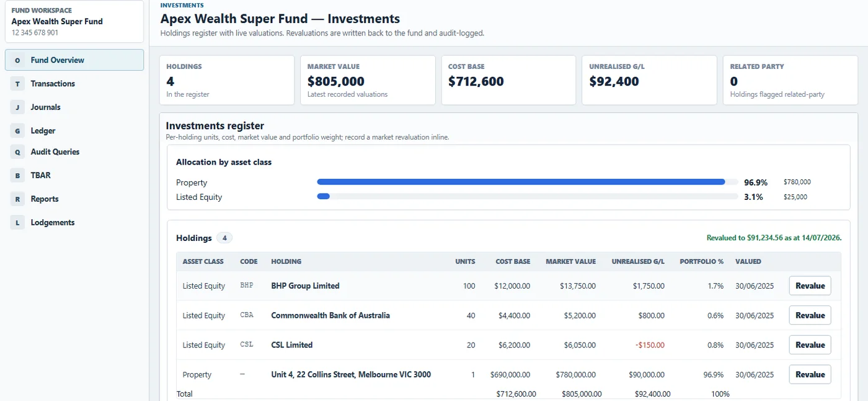868x401 pixels.
Task: Revalue the Collins Street property
Action: [810, 374]
